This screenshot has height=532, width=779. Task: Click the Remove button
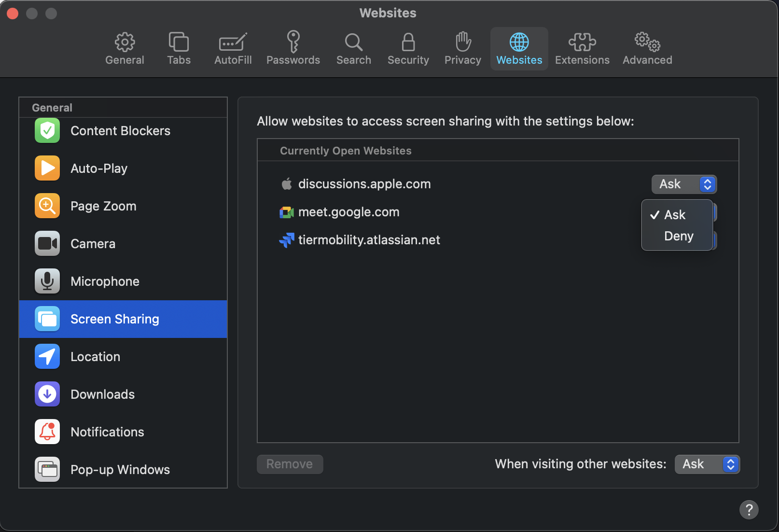(290, 464)
